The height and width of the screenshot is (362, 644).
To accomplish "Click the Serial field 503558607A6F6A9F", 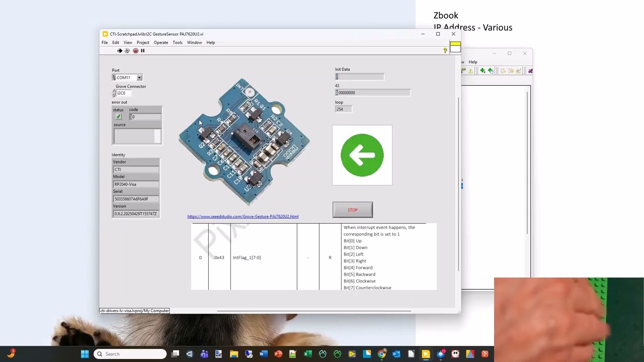I will 136,199.
